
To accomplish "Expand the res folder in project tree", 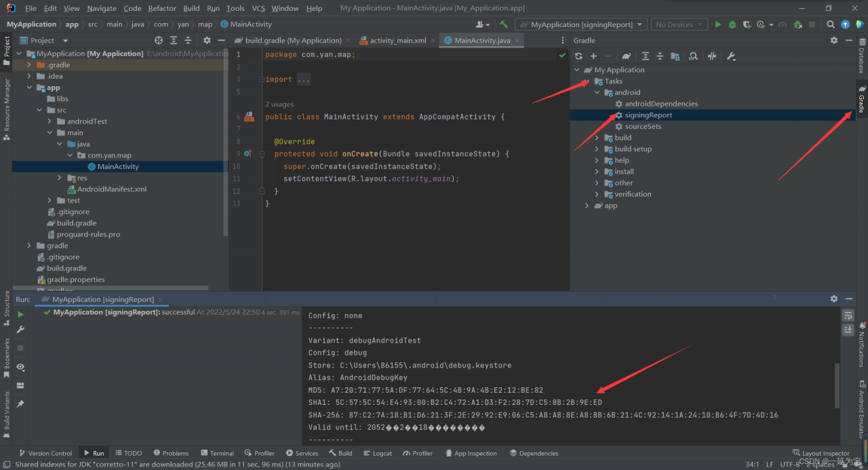I will (60, 178).
